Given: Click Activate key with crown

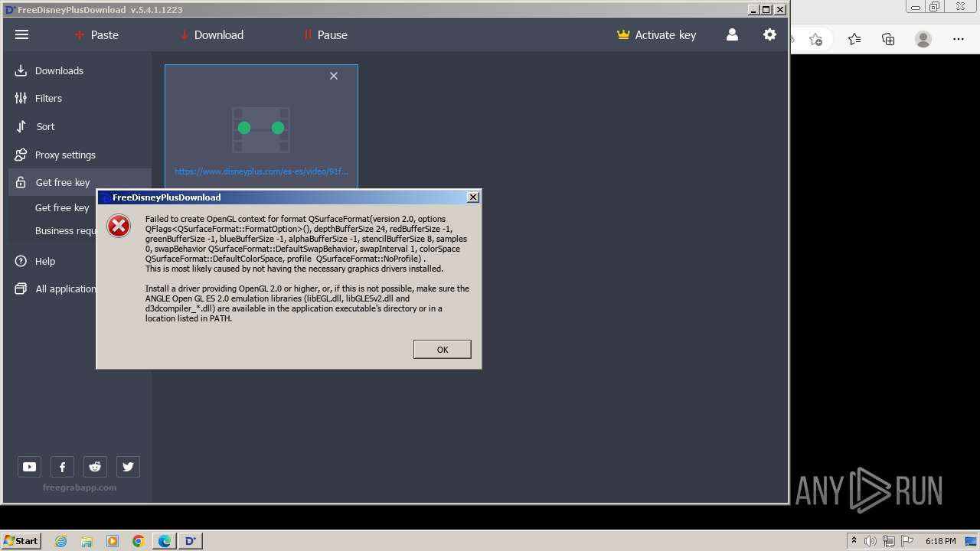Looking at the screenshot, I should 657,34.
